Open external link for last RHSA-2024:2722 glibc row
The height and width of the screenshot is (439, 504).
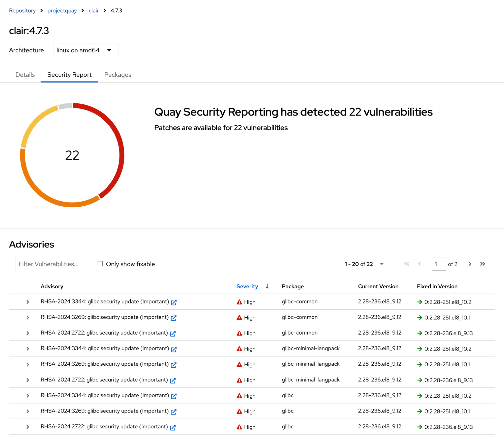[x=173, y=427]
